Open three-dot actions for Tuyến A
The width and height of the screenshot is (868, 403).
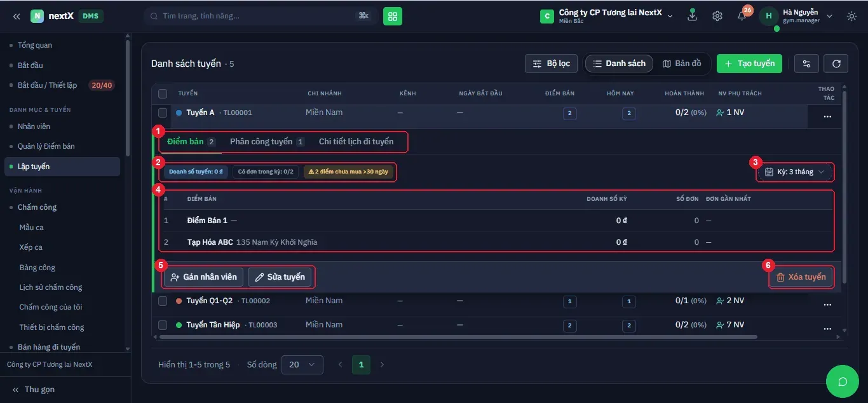pos(827,116)
